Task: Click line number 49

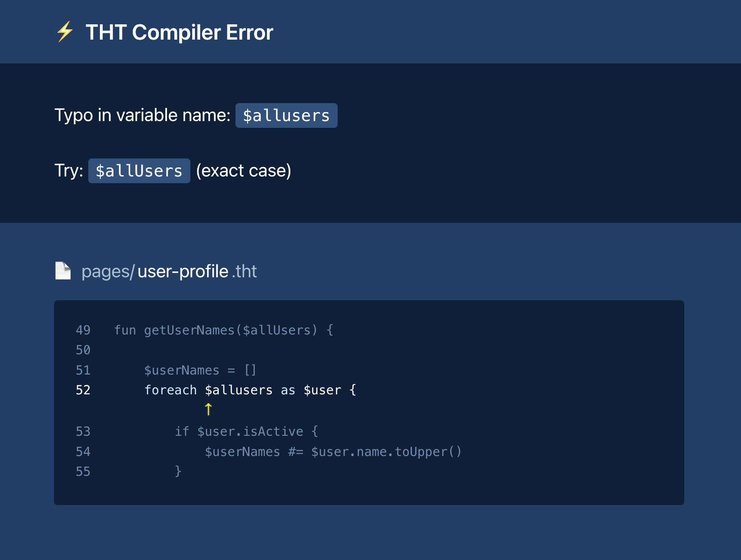Action: tap(83, 330)
